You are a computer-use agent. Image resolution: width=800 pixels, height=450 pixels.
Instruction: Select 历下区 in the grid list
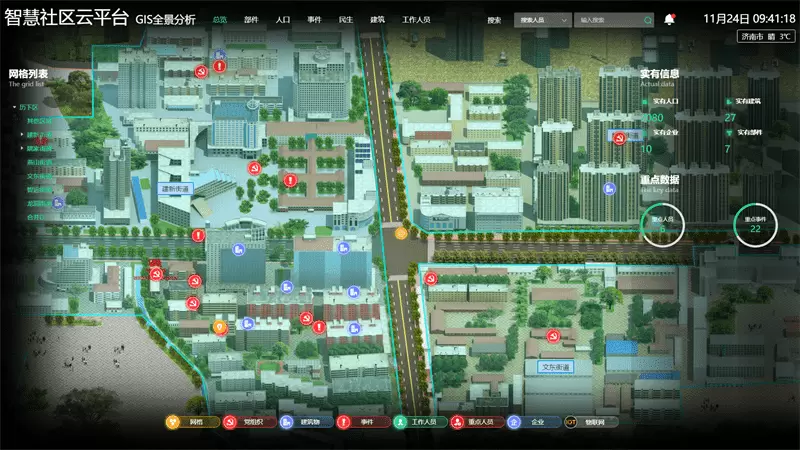point(29,107)
